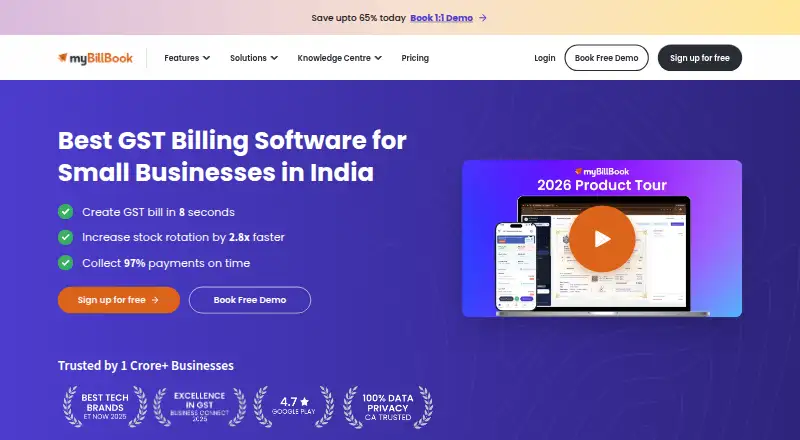Click the 2026 Product Tour title
Image resolution: width=800 pixels, height=440 pixels.
tap(602, 185)
